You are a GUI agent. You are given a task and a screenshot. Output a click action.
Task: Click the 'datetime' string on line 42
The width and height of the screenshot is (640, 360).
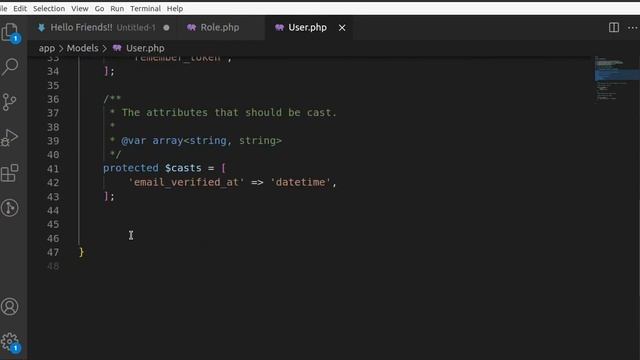coord(300,182)
